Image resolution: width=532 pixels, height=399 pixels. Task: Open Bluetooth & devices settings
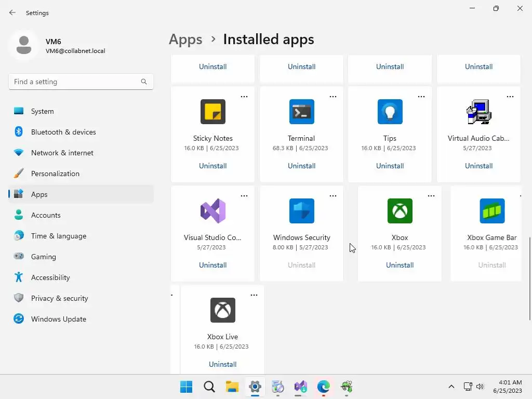(81, 132)
